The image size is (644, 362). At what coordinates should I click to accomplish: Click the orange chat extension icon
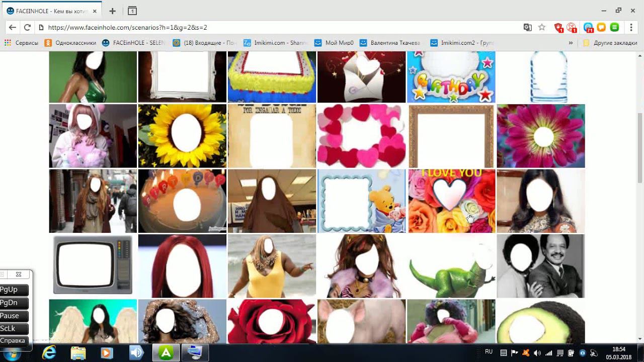click(601, 28)
